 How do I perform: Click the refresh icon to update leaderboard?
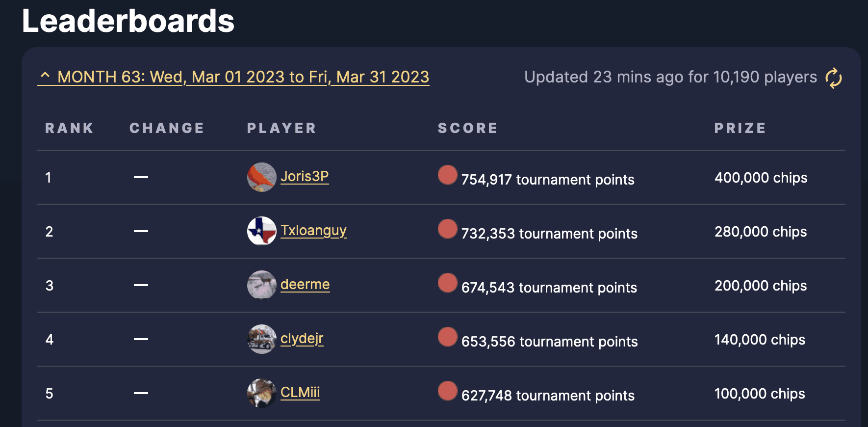(834, 78)
